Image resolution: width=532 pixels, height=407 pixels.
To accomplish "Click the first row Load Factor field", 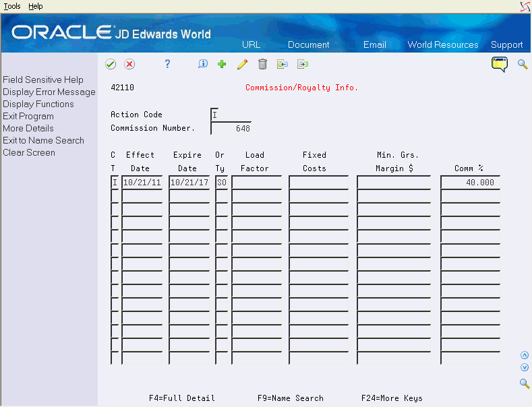I will 256,183.
